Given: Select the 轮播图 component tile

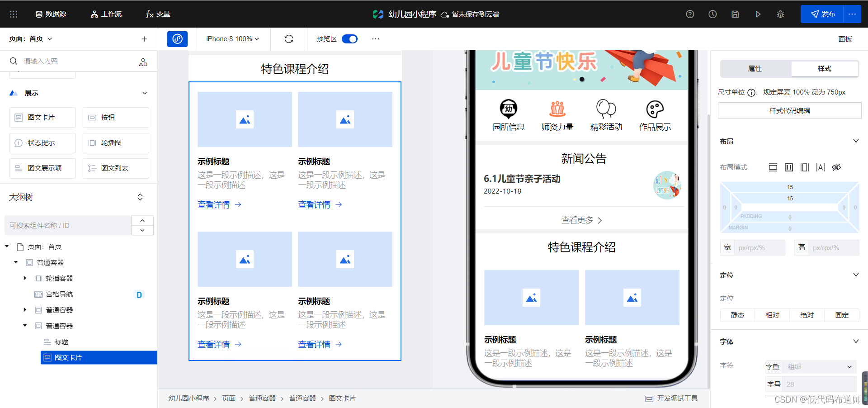Looking at the screenshot, I should (x=116, y=143).
